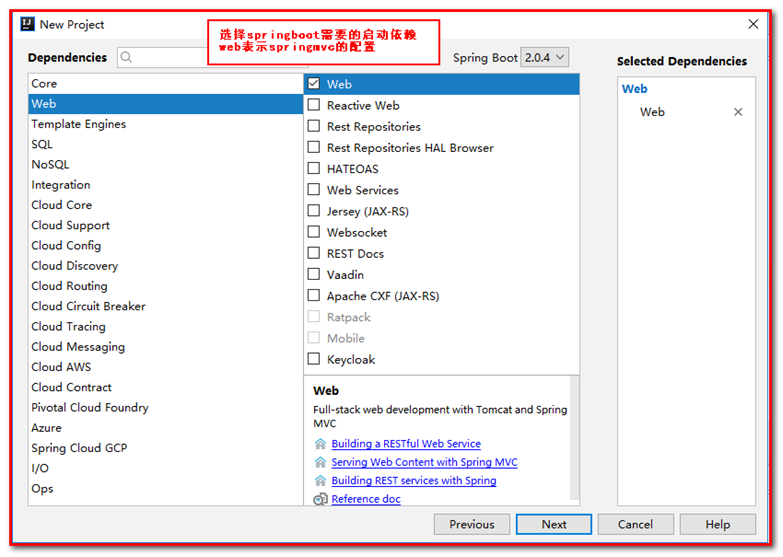Choose the SQL category

coord(166,144)
